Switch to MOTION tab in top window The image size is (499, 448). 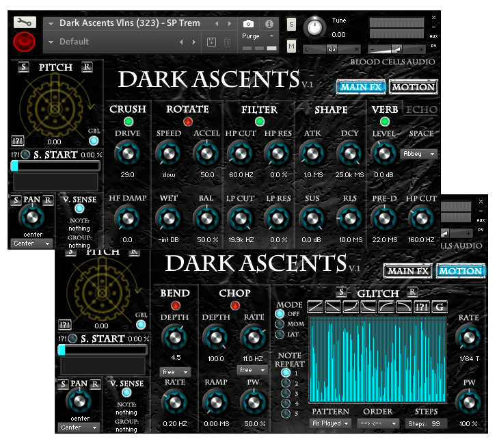414,87
